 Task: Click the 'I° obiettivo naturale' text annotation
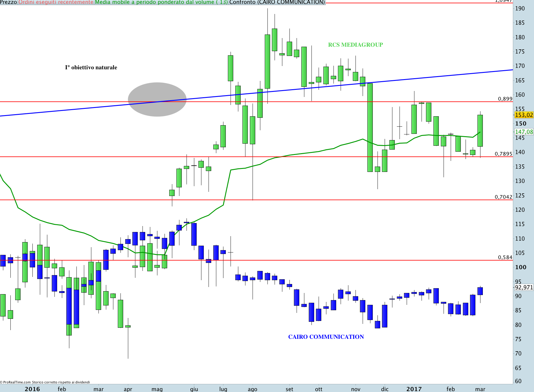[x=91, y=68]
